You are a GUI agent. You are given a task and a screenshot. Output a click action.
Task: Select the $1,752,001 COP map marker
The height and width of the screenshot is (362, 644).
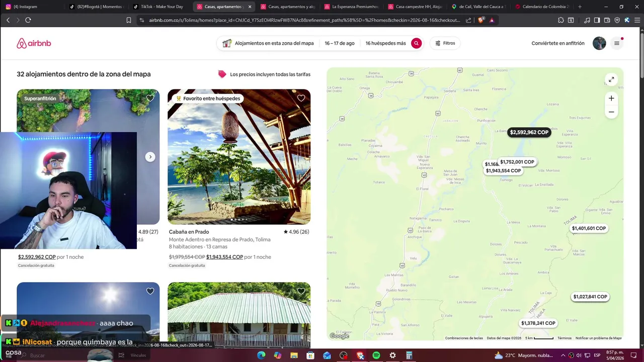point(517,162)
